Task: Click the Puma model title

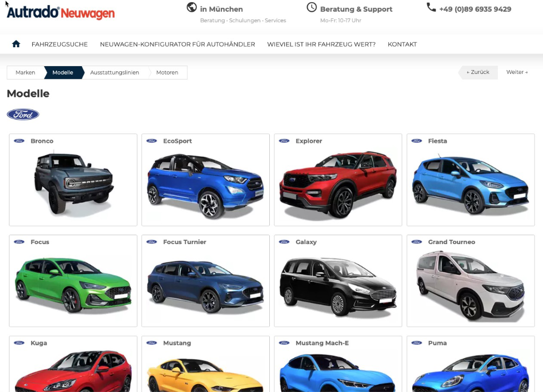Action: (437, 343)
